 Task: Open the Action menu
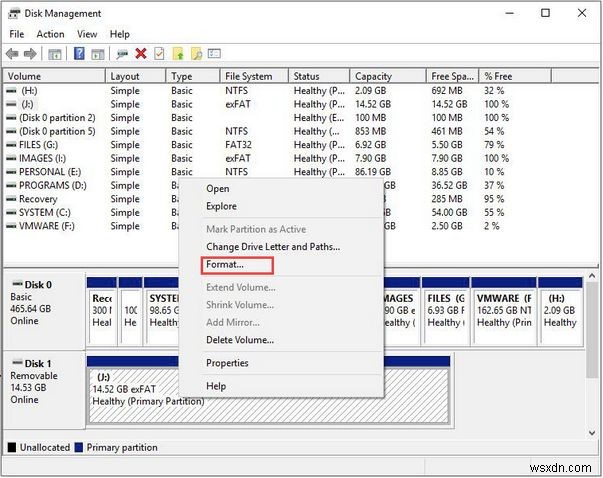pos(50,34)
